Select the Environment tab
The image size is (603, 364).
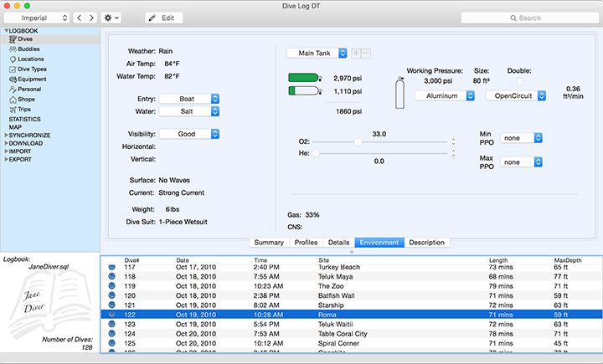pyautogui.click(x=379, y=243)
